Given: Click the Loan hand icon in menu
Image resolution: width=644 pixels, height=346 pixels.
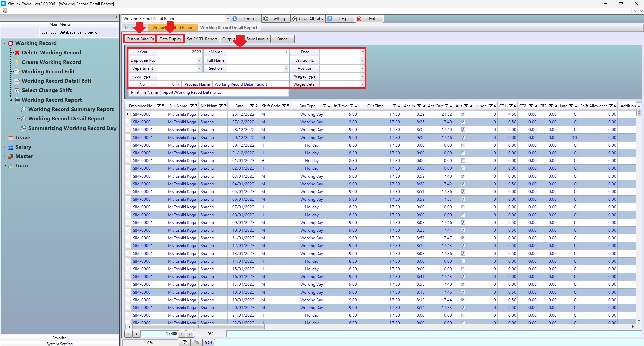Looking at the screenshot, I should [11, 166].
